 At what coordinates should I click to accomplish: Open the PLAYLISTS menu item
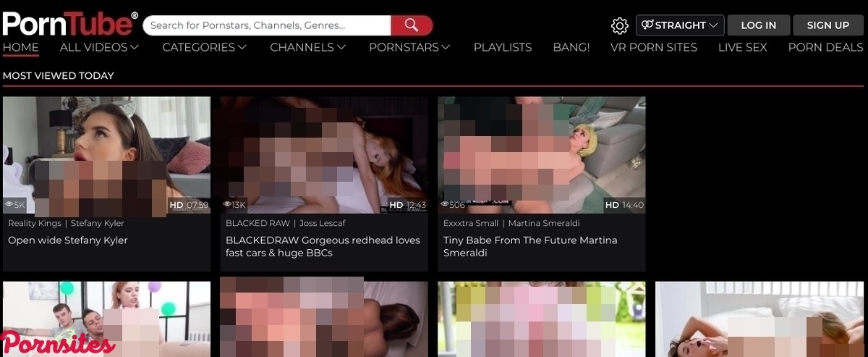point(502,47)
